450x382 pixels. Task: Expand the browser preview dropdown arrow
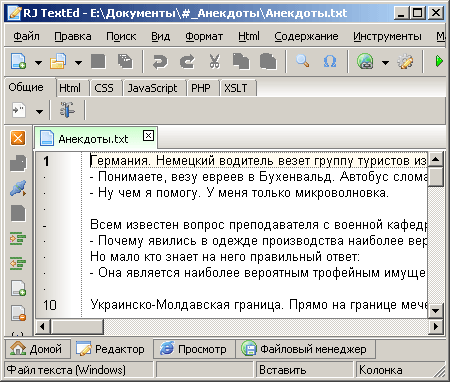385,62
